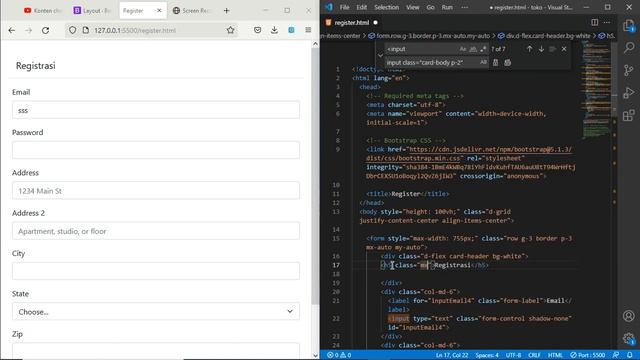Go to previous find match
Viewport: 640px width, 360px height.
click(x=529, y=49)
